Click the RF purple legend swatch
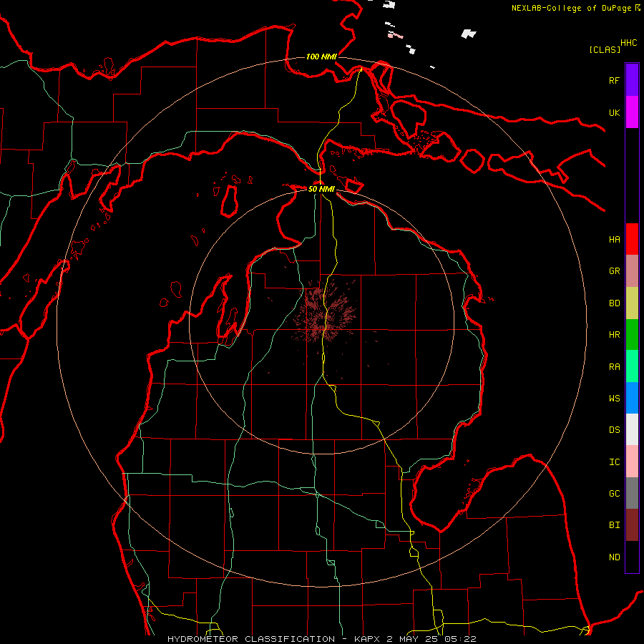 pos(632,80)
